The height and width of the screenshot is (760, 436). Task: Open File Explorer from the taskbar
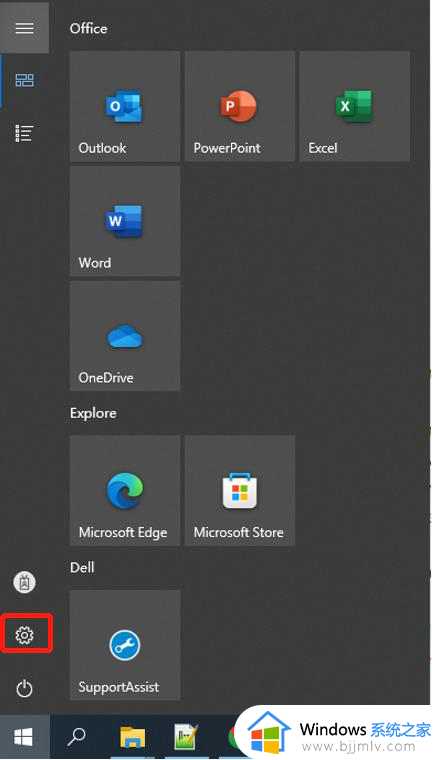tap(133, 737)
